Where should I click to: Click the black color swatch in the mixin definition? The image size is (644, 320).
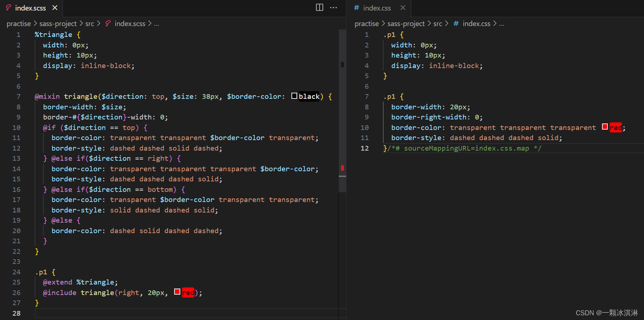294,96
